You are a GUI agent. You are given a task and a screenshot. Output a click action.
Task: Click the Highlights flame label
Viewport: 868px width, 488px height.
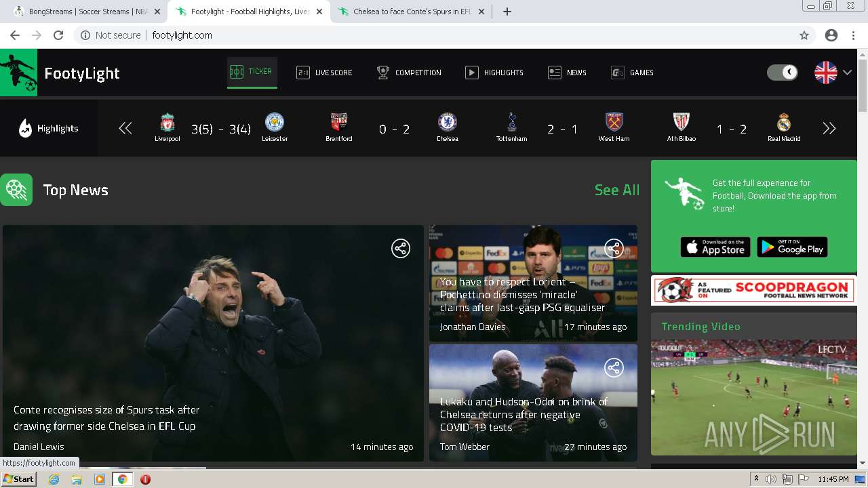(49, 128)
